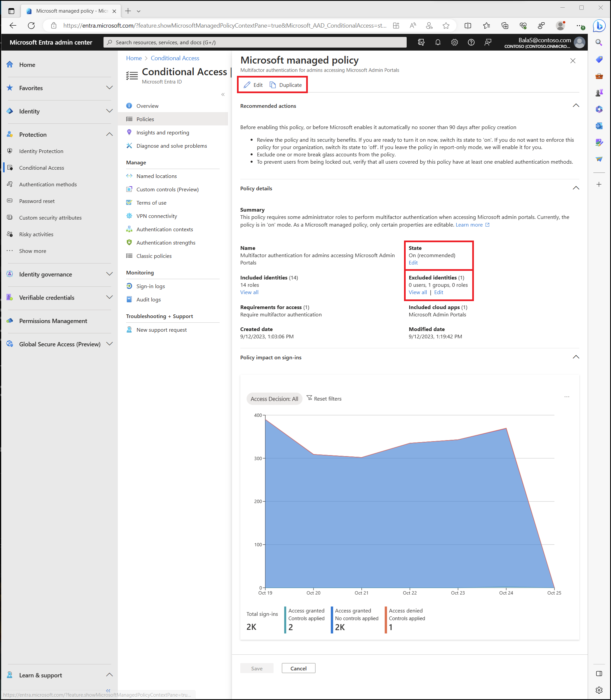Expand Global Secure Access (Preview) section
The width and height of the screenshot is (611, 700).
pos(109,344)
